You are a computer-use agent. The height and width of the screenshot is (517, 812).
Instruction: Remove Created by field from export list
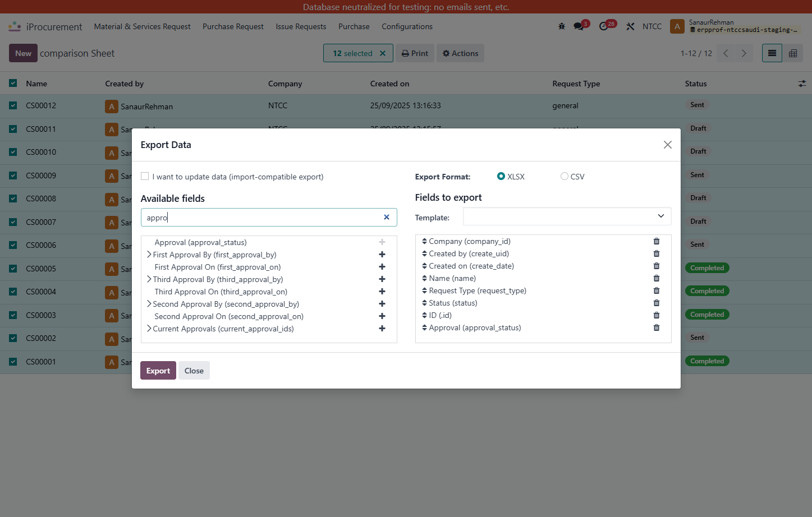coord(657,253)
